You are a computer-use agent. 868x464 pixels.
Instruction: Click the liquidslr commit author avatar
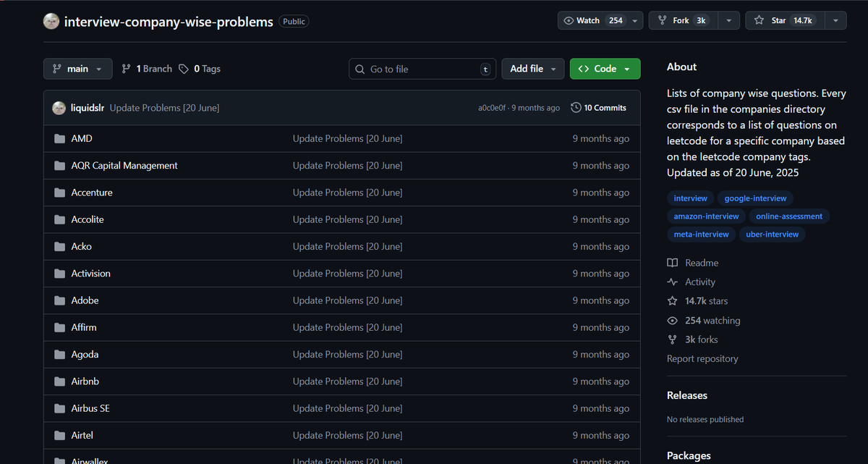[x=59, y=108]
